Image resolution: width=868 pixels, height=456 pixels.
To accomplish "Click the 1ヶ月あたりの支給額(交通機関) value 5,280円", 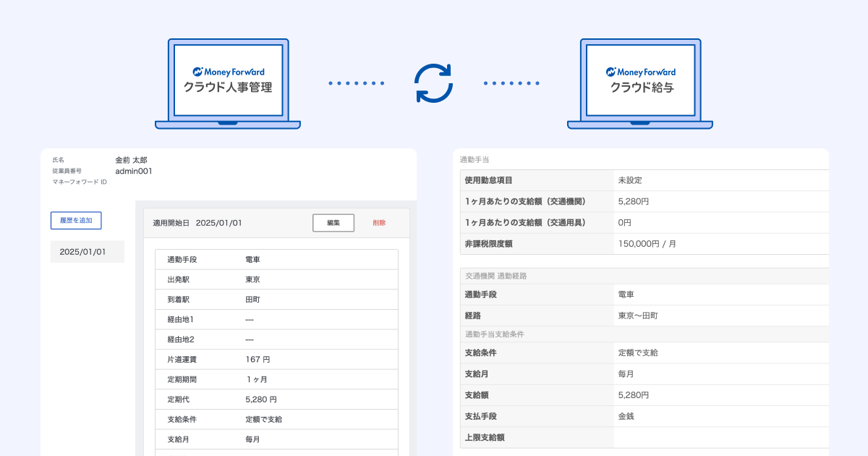I will click(634, 201).
